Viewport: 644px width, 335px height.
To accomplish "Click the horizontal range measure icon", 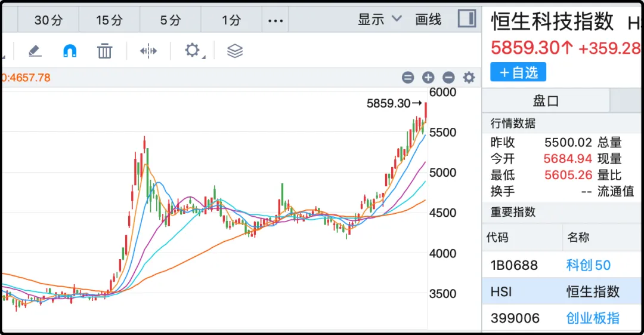I will point(148,51).
